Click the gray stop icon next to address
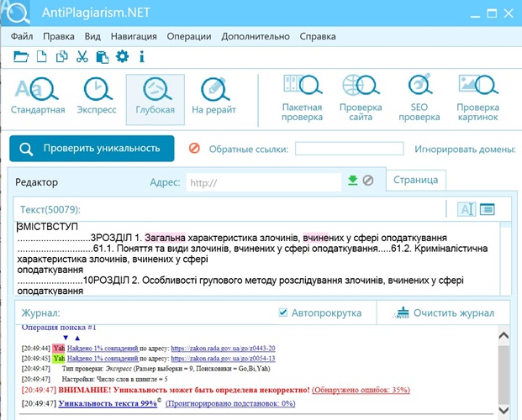The width and height of the screenshot is (522, 420). click(x=368, y=181)
